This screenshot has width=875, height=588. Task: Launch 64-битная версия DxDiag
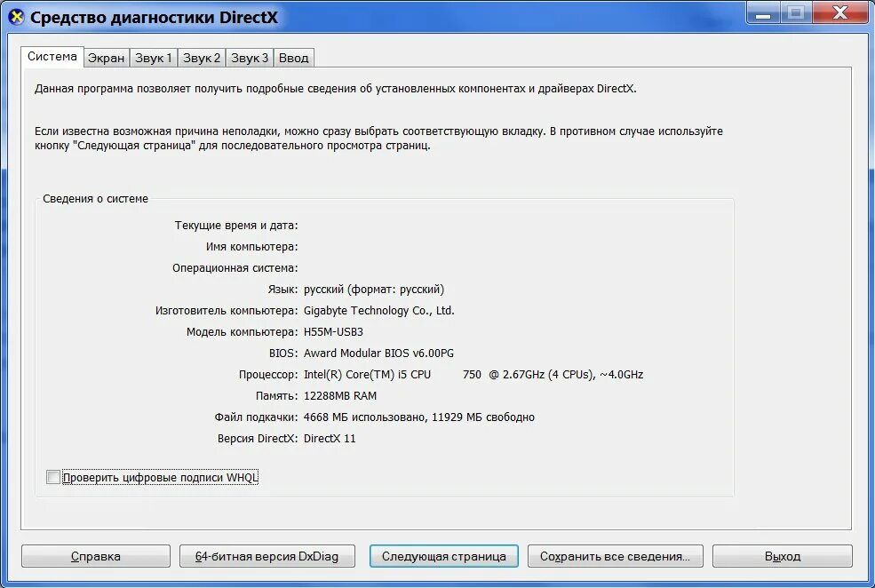click(266, 556)
